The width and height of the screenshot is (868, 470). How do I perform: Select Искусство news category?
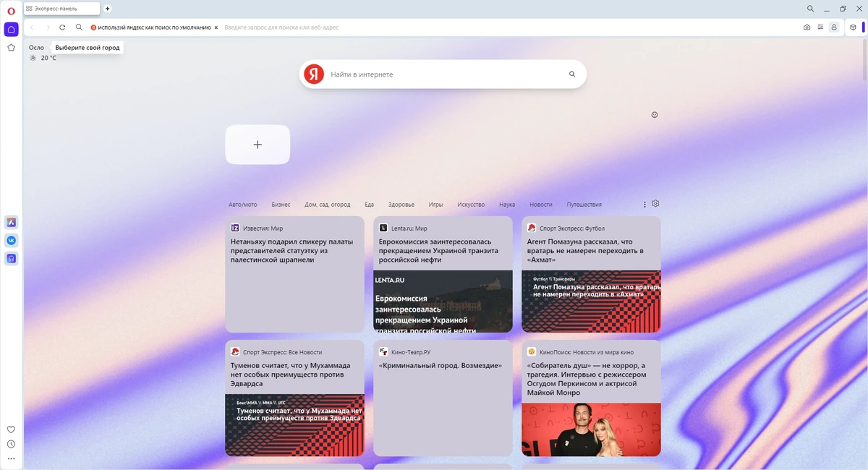pos(471,205)
